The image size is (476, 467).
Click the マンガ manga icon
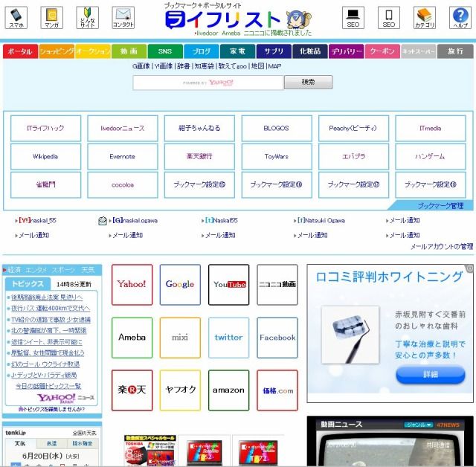point(51,18)
